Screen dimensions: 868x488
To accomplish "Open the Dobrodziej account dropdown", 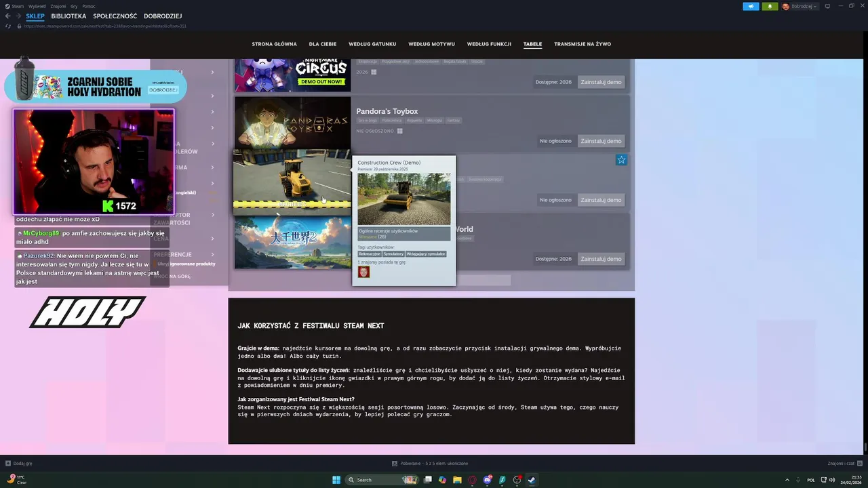I will [800, 6].
